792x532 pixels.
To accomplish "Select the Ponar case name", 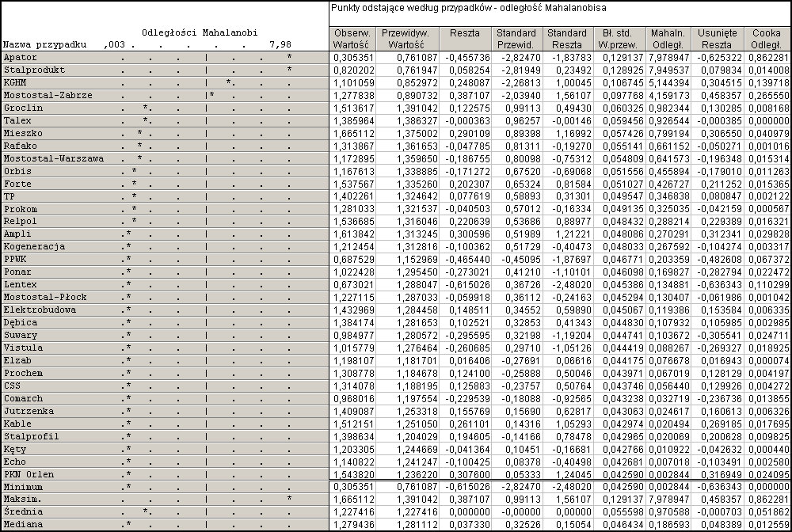I will [17, 272].
